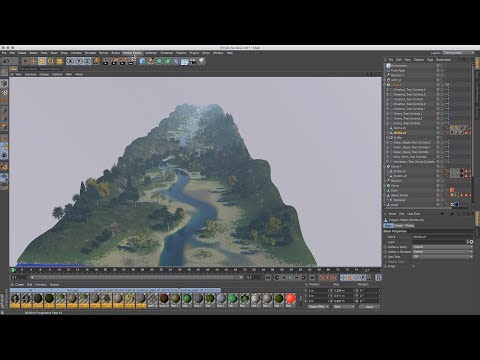Screen dimensions: 480x360
Task: Add a light object
Action: pyautogui.click(x=201, y=61)
